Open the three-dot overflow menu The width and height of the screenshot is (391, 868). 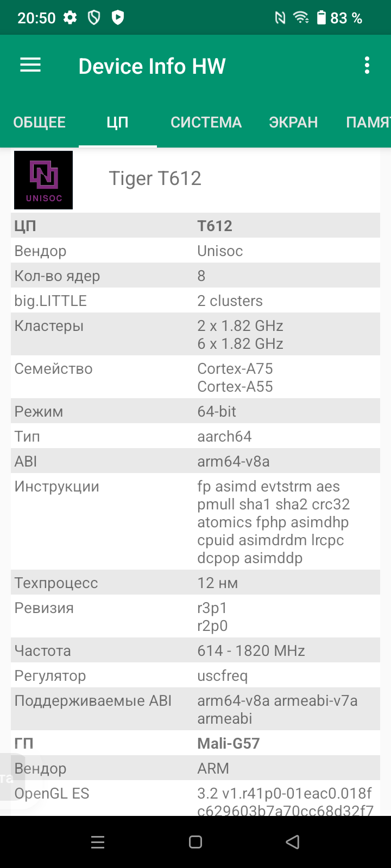pos(367,66)
